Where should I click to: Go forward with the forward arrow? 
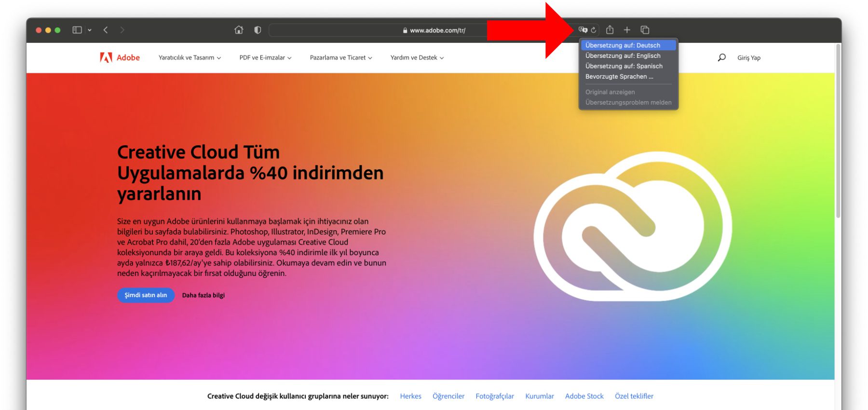[122, 30]
